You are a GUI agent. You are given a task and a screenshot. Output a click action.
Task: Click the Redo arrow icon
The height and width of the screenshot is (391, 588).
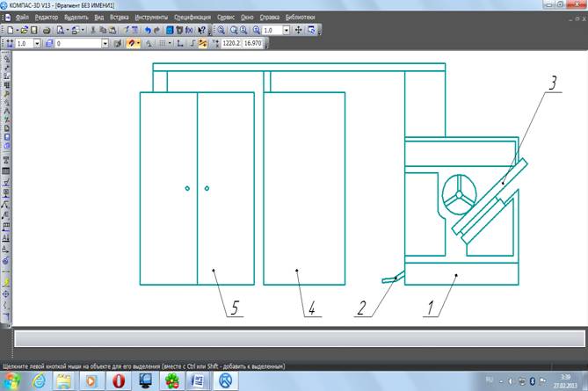coord(156,30)
